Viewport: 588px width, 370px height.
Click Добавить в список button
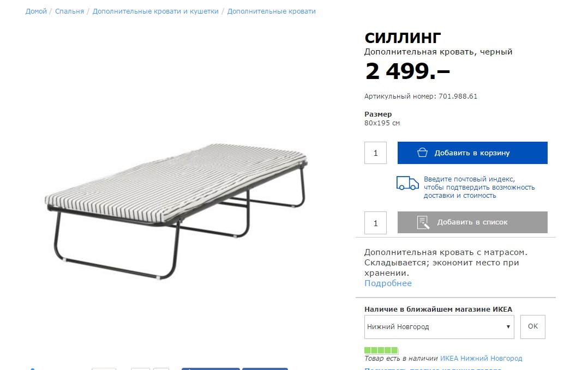pyautogui.click(x=472, y=222)
